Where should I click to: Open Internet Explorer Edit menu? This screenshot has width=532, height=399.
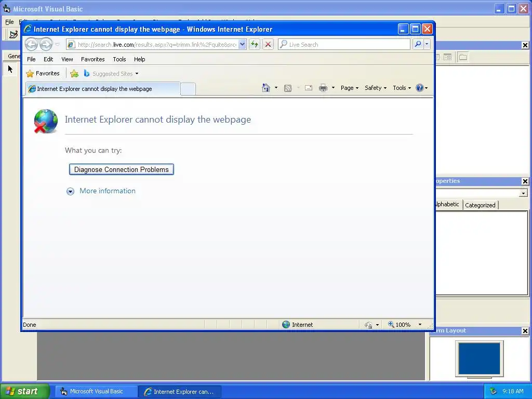point(48,59)
